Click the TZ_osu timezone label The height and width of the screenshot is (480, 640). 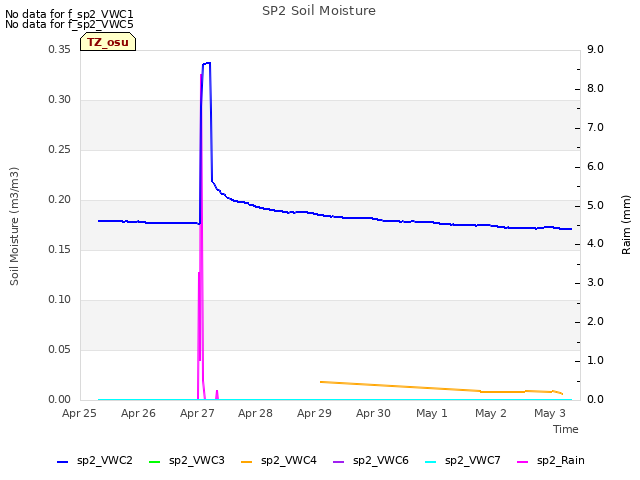(x=108, y=42)
